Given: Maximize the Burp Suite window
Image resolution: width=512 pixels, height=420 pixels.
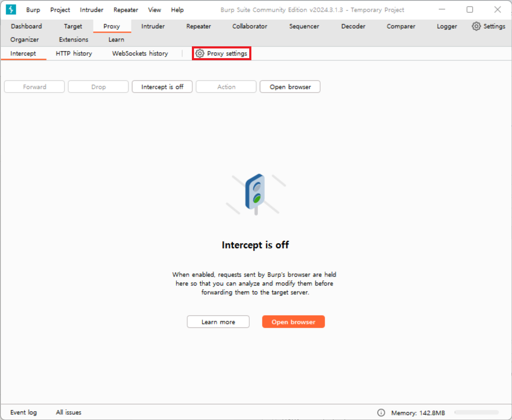Looking at the screenshot, I should (x=470, y=9).
